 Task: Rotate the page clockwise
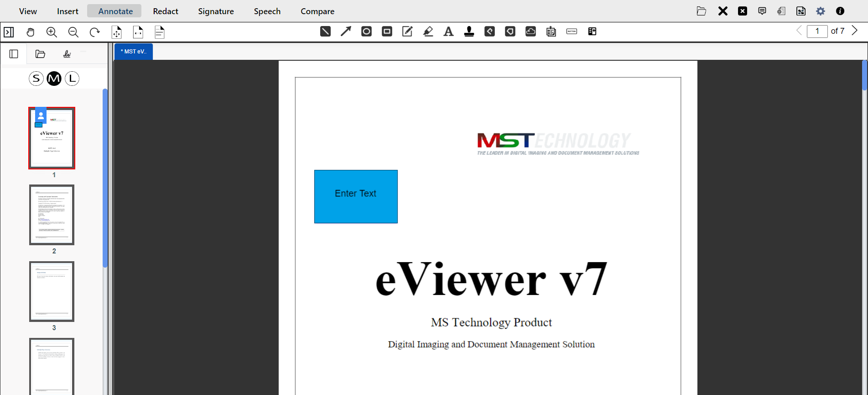pos(94,32)
